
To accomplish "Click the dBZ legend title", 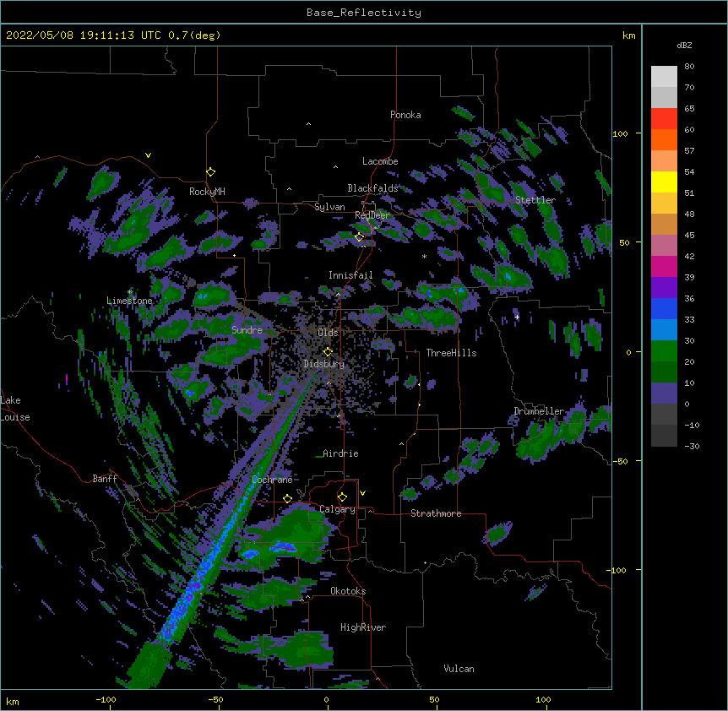I will pyautogui.click(x=684, y=45).
